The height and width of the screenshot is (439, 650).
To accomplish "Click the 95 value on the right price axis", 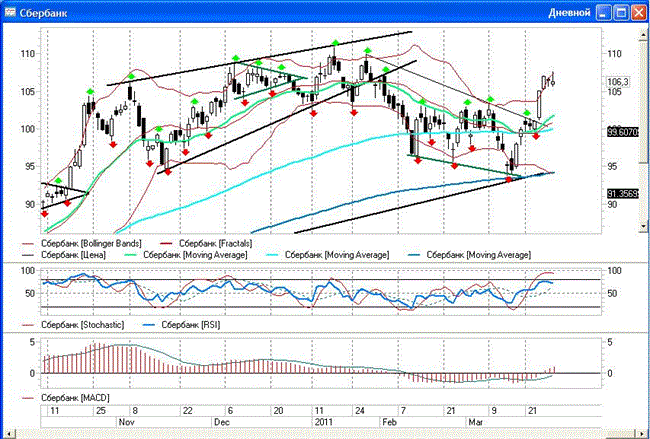I will click(x=614, y=167).
